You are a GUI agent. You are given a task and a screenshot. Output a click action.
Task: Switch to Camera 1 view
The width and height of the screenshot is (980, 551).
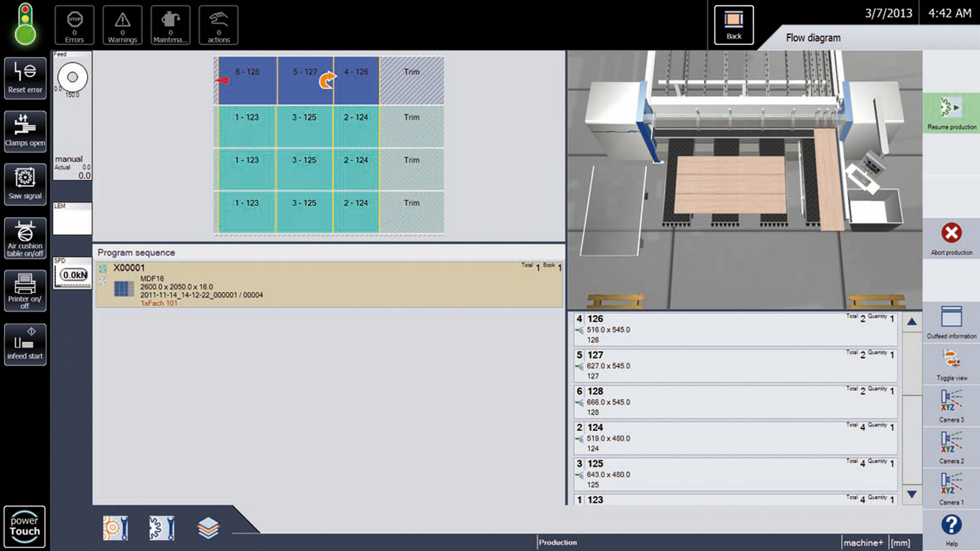[x=951, y=489]
